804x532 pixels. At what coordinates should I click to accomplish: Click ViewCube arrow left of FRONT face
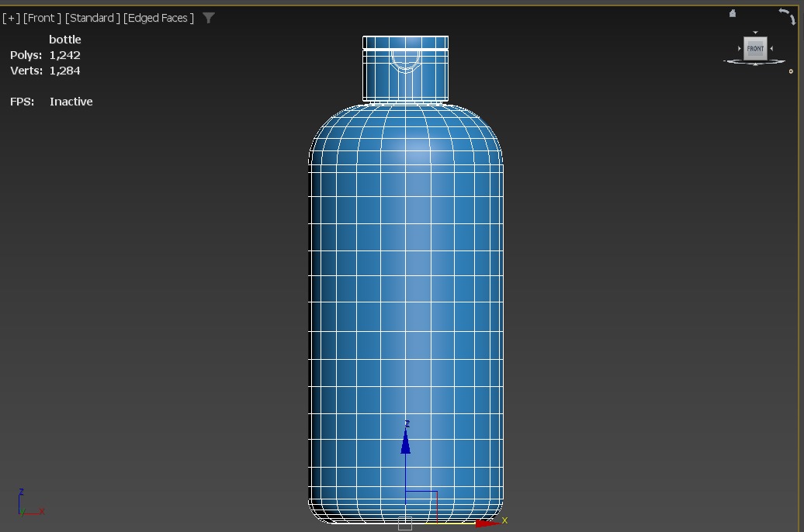[740, 49]
